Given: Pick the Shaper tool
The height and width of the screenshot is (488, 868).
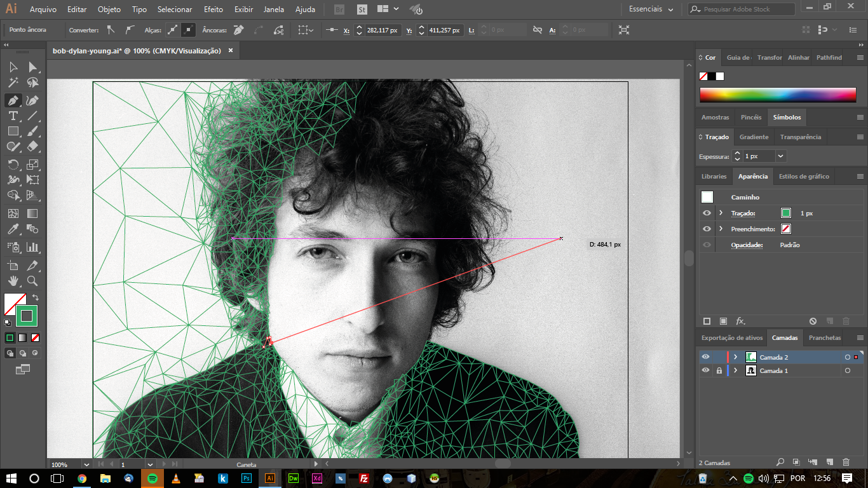Looking at the screenshot, I should (x=13, y=147).
